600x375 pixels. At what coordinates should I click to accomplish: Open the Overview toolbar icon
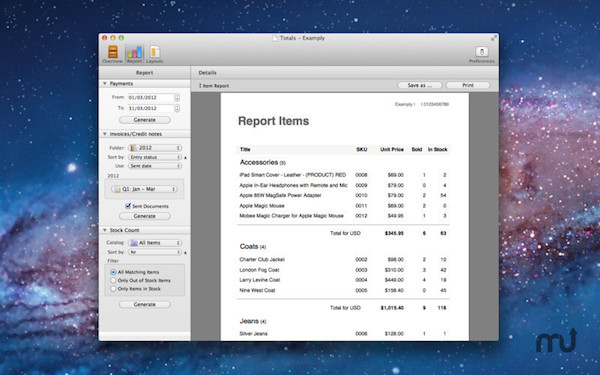(x=112, y=54)
